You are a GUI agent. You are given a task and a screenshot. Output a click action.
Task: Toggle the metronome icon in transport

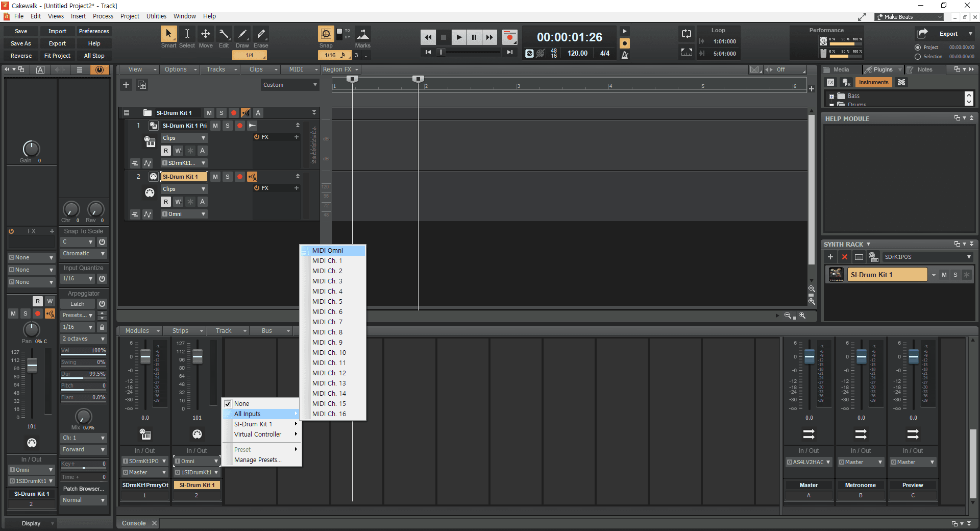(625, 55)
